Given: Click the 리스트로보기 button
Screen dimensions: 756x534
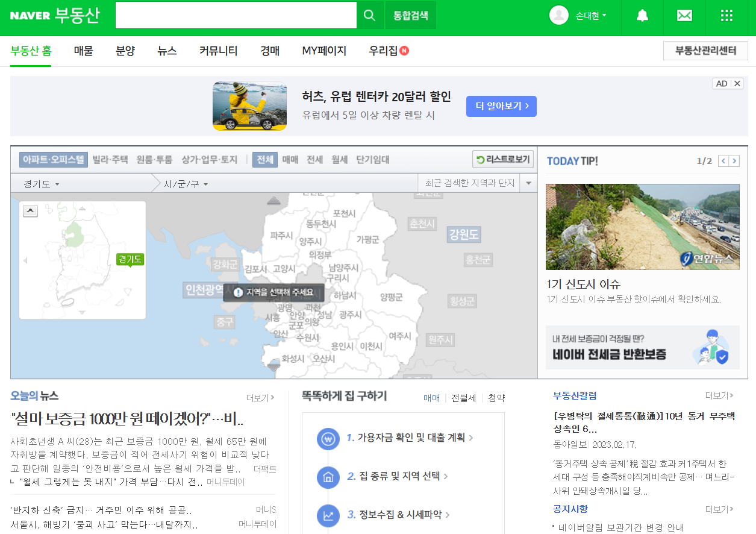Looking at the screenshot, I should (502, 159).
